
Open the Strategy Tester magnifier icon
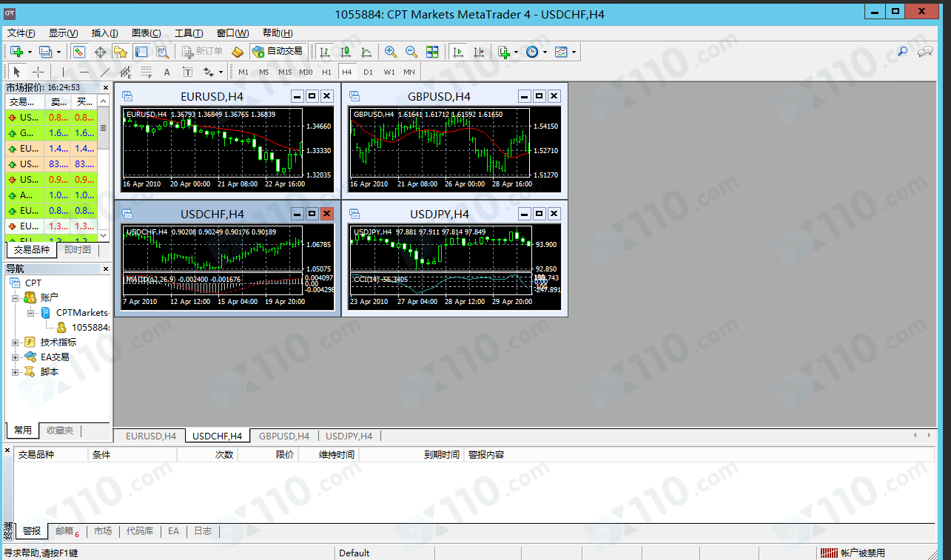[x=162, y=52]
